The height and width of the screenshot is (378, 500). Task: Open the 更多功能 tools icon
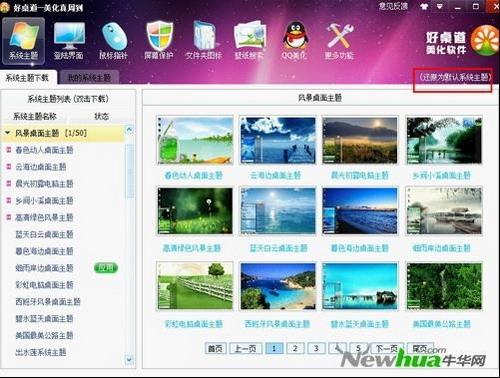point(339,41)
